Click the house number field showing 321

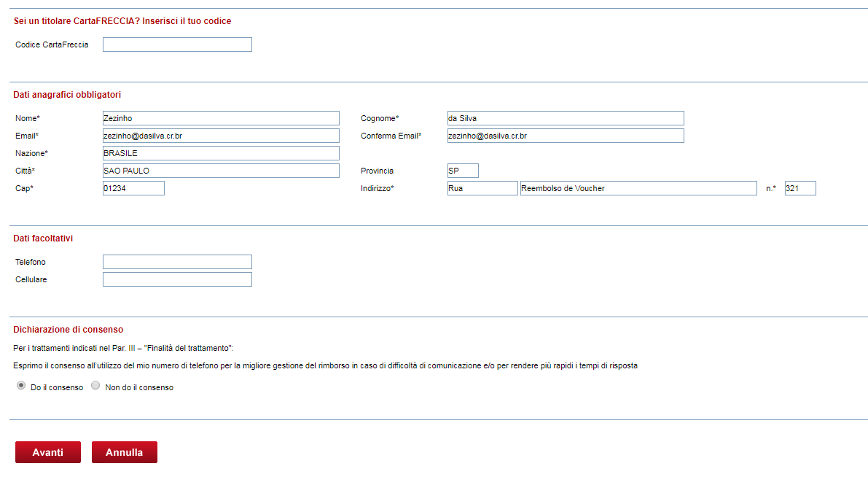800,188
